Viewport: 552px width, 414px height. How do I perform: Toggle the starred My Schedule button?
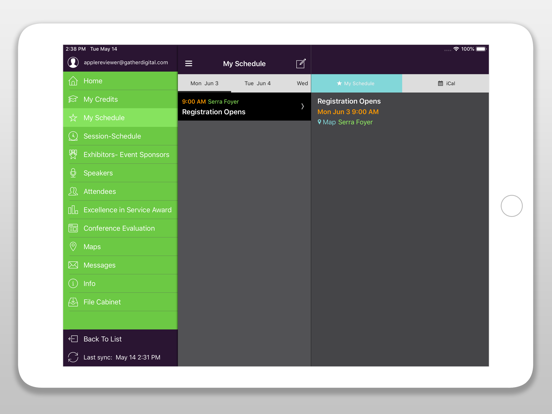357,83
